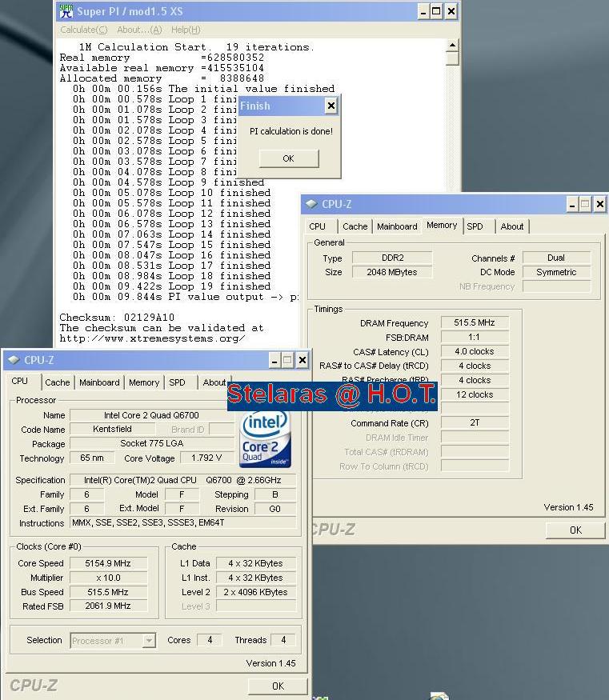Close the CPU-Z Memory window
This screenshot has height=700, width=609.
(x=599, y=205)
